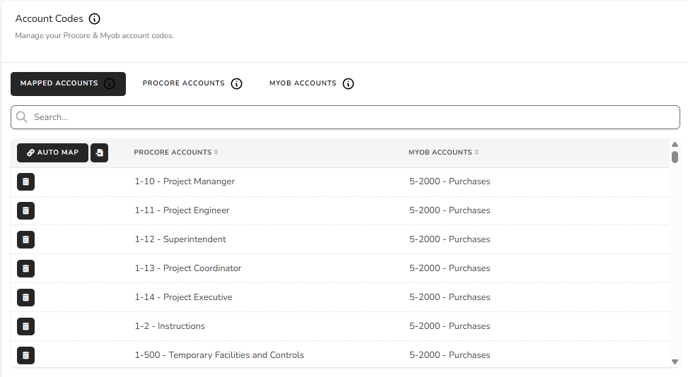Click the table scrollbar up arrow
Viewport: 688px width, 377px height.
pos(675,144)
